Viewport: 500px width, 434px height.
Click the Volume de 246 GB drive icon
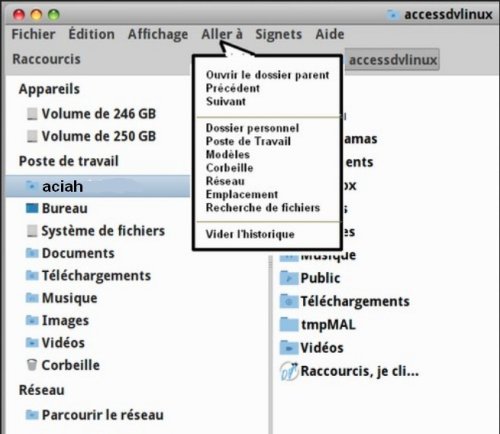pos(32,114)
